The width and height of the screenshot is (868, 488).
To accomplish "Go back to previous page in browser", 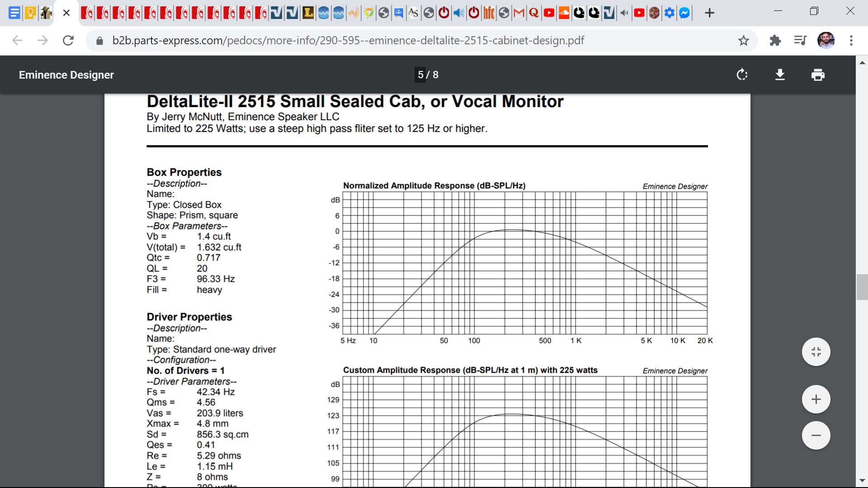I will click(x=17, y=40).
